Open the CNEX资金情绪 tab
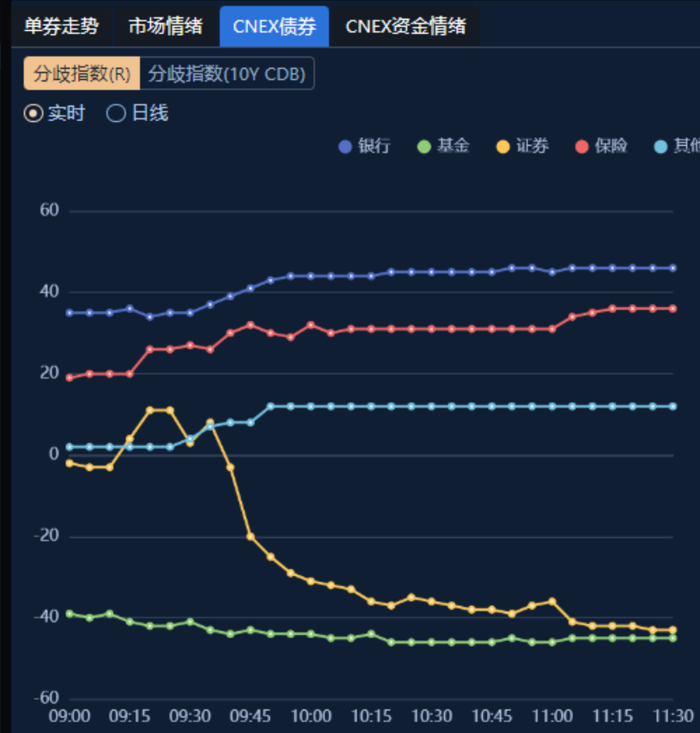 pos(405,25)
